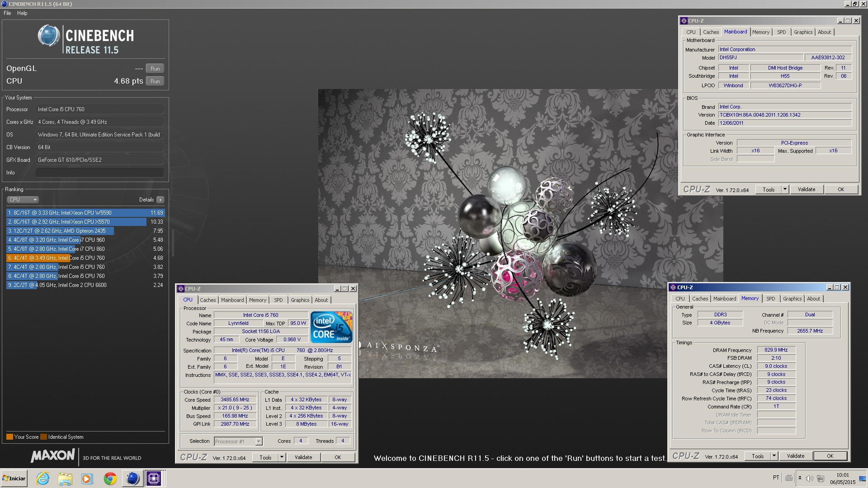
Task: Select the Core i7 960 ranking entry
Action: 85,240
